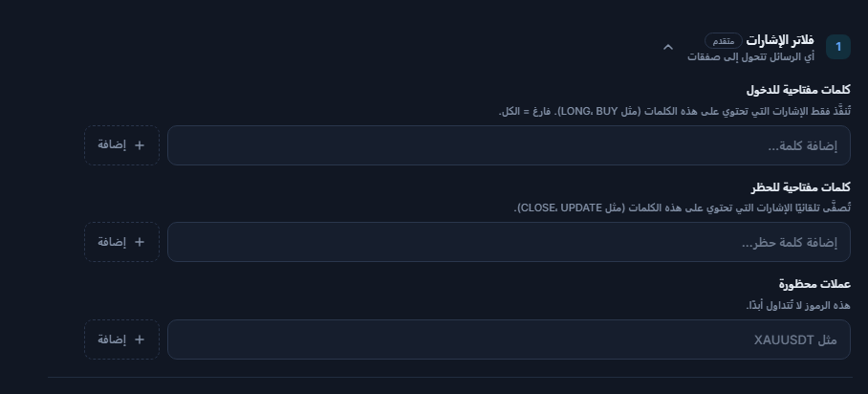Click the step number 1 badge
Viewport: 868px width, 394px height.
tap(838, 47)
